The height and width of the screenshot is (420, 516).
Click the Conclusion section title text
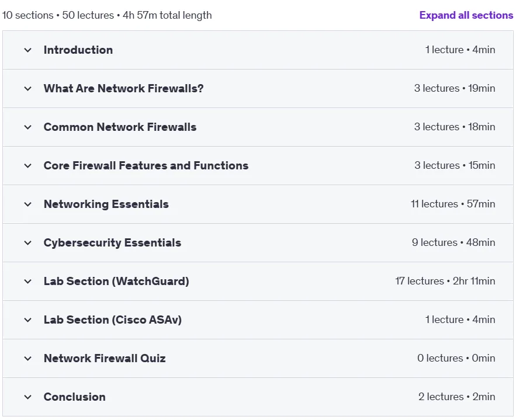[75, 397]
